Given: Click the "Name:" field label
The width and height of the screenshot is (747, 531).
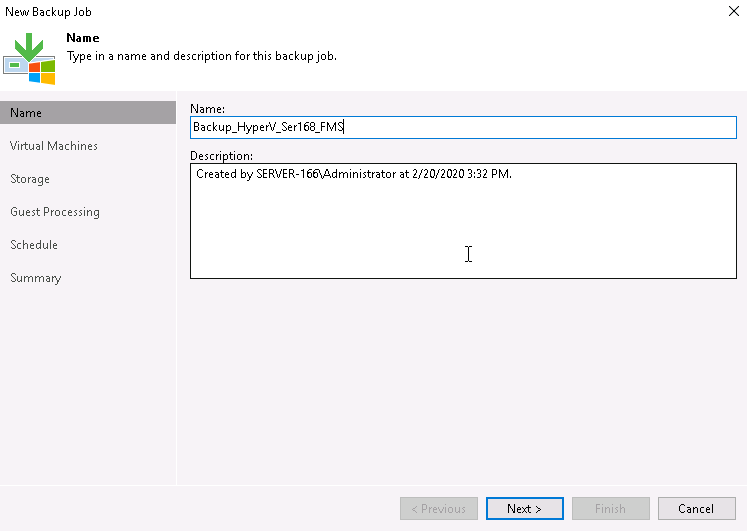Looking at the screenshot, I should (207, 108).
